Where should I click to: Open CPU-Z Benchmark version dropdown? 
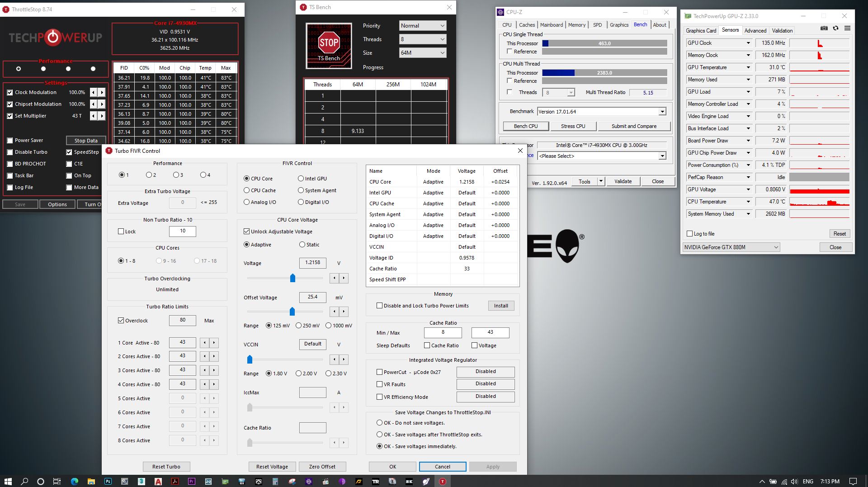click(602, 112)
